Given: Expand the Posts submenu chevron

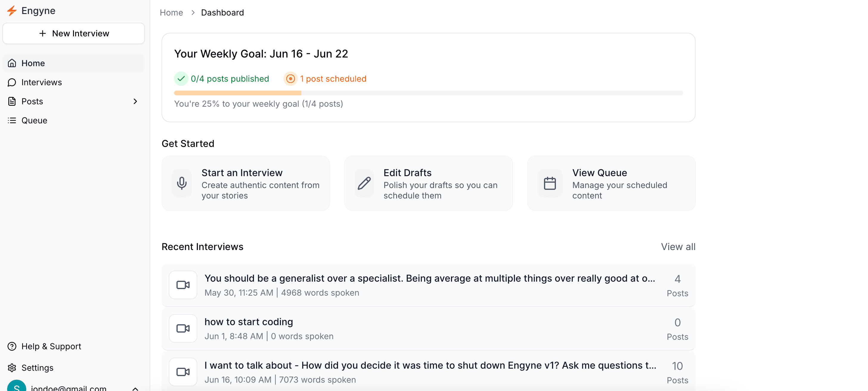Looking at the screenshot, I should tap(135, 101).
